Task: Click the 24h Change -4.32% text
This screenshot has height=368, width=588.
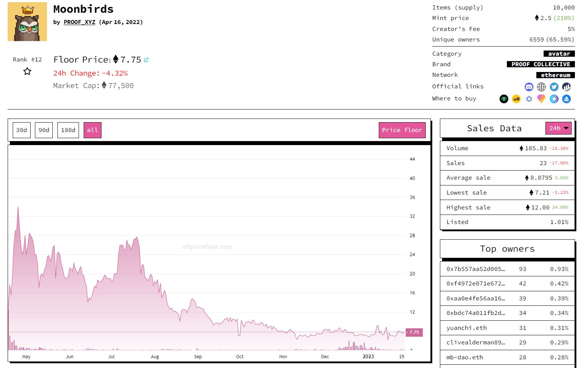Action: (90, 73)
